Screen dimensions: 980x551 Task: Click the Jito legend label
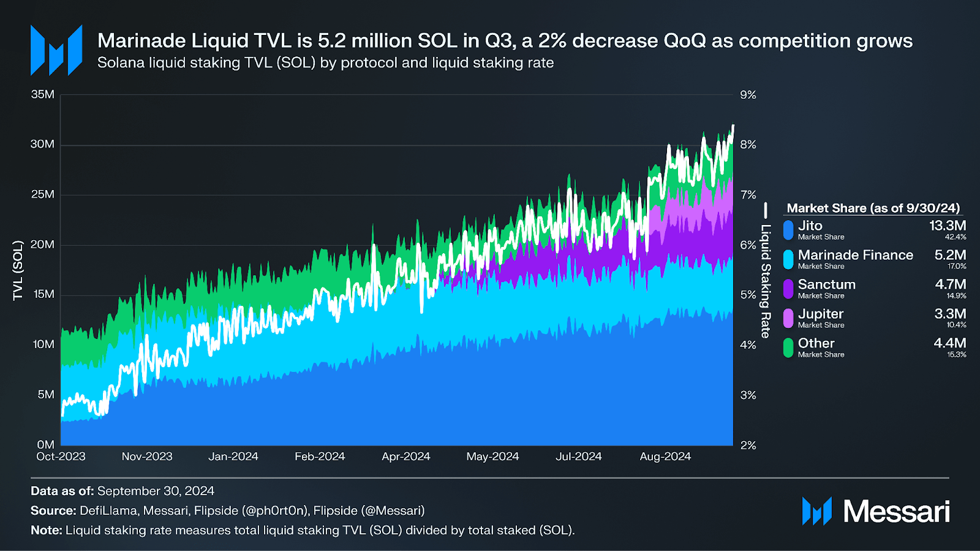click(x=810, y=226)
